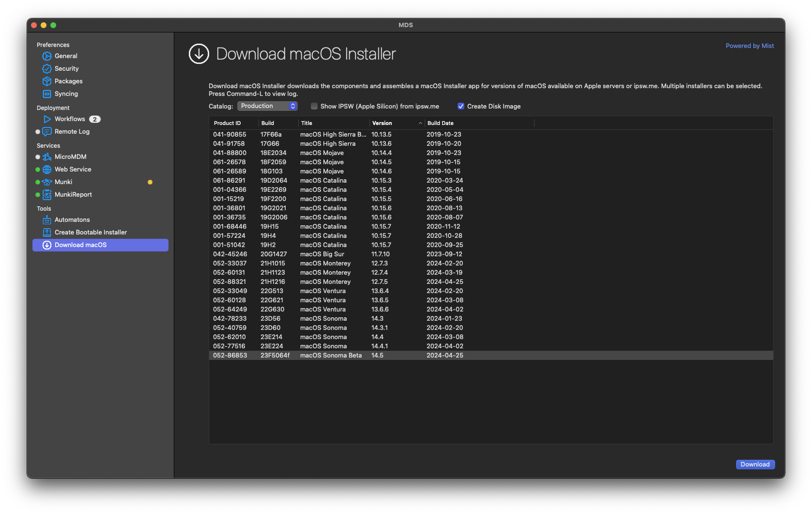Uncheck the Create Disk Image checkbox
This screenshot has width=812, height=514.
(461, 106)
